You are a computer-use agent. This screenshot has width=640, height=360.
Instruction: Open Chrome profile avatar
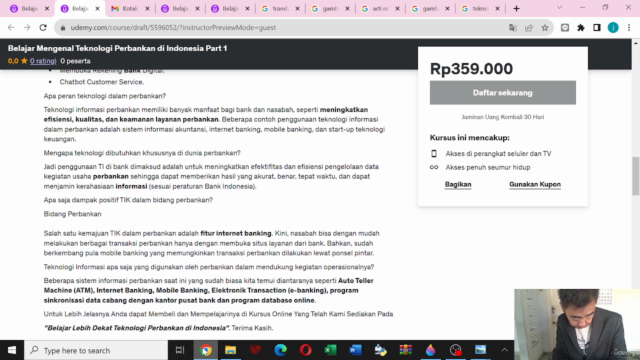point(613,28)
